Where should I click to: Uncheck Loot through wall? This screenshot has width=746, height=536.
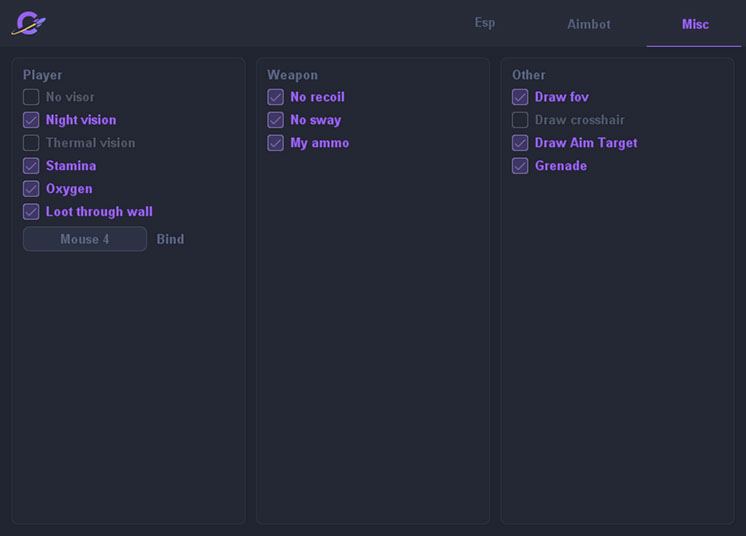point(31,212)
